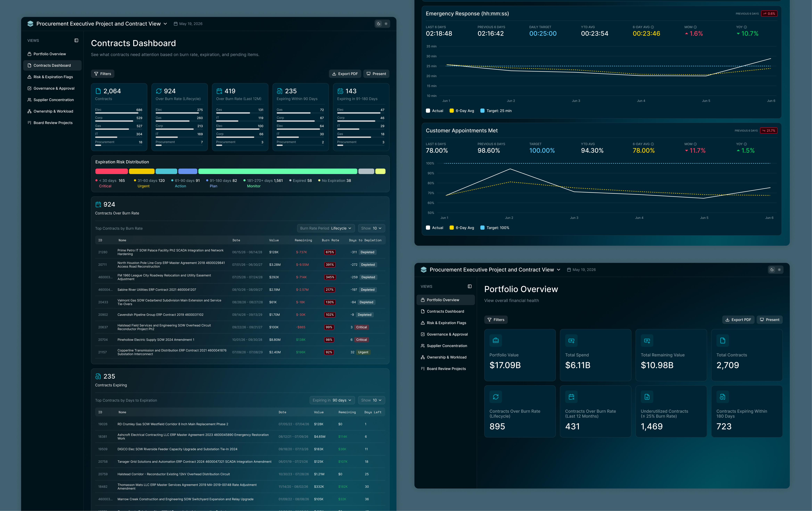Open Governance & Approval in the Contracts Dashboard window
The image size is (812, 511).
52,88
